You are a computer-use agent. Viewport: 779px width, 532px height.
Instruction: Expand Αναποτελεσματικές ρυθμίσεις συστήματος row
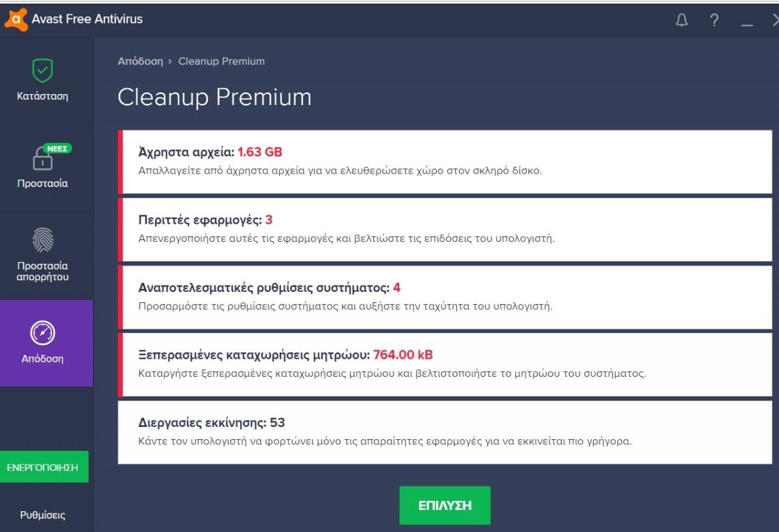445,296
